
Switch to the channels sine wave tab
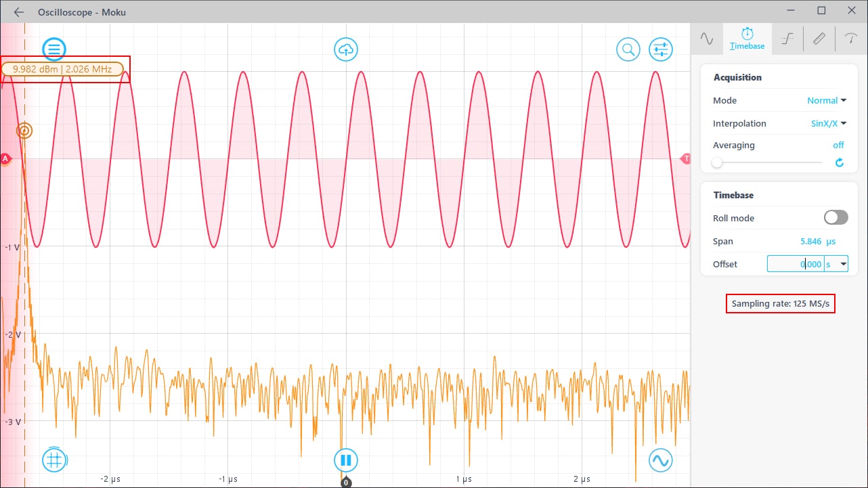707,39
